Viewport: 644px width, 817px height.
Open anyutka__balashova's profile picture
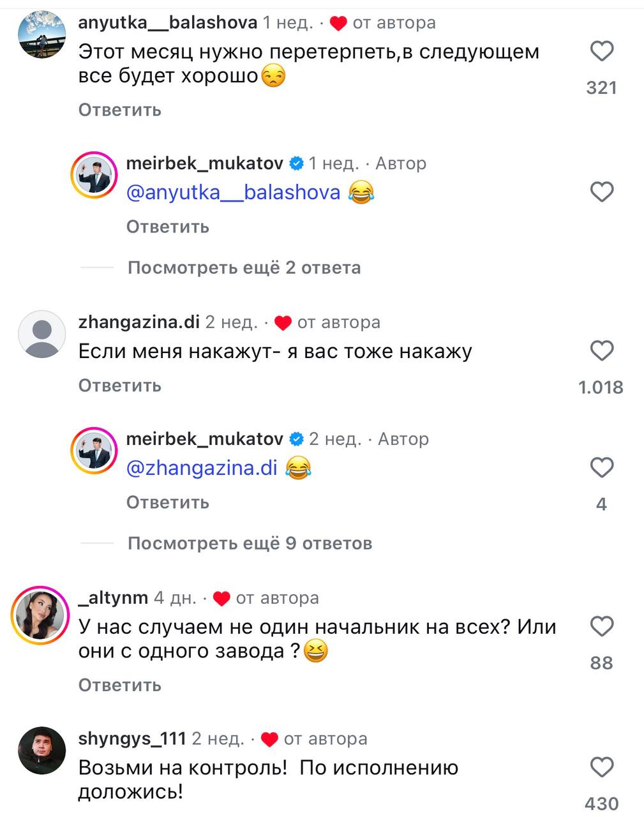point(42,34)
